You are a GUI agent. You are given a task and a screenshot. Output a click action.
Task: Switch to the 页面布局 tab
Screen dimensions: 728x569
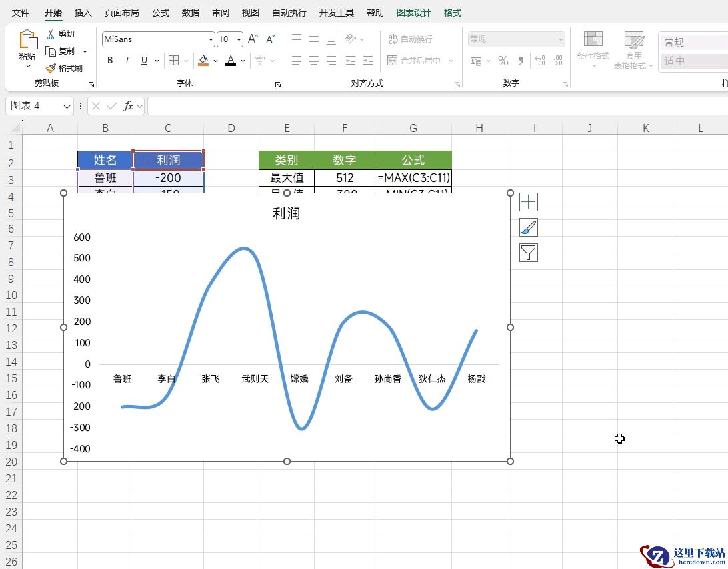121,13
